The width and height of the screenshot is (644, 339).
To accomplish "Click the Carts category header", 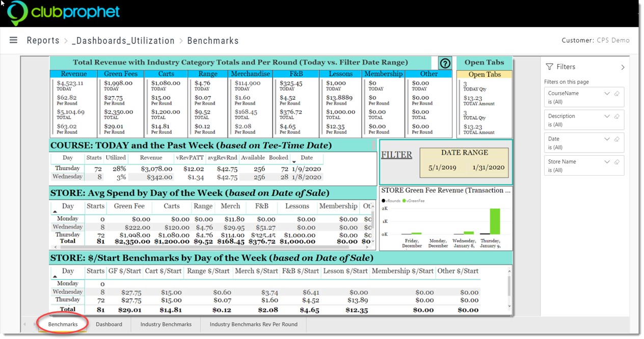I will [x=166, y=74].
